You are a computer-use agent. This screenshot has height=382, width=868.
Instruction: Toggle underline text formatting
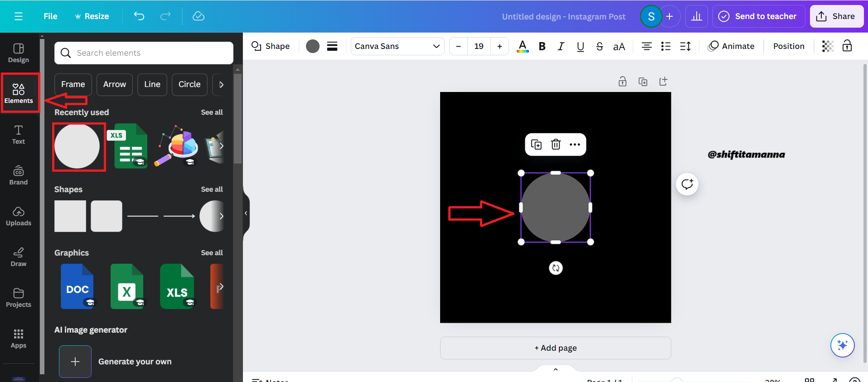(x=580, y=46)
